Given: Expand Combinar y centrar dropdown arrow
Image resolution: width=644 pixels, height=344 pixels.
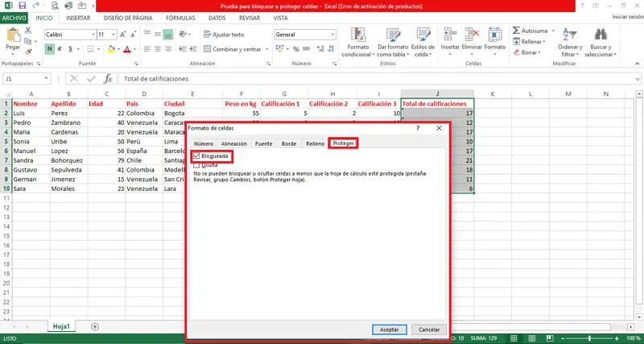Looking at the screenshot, I should (x=266, y=49).
